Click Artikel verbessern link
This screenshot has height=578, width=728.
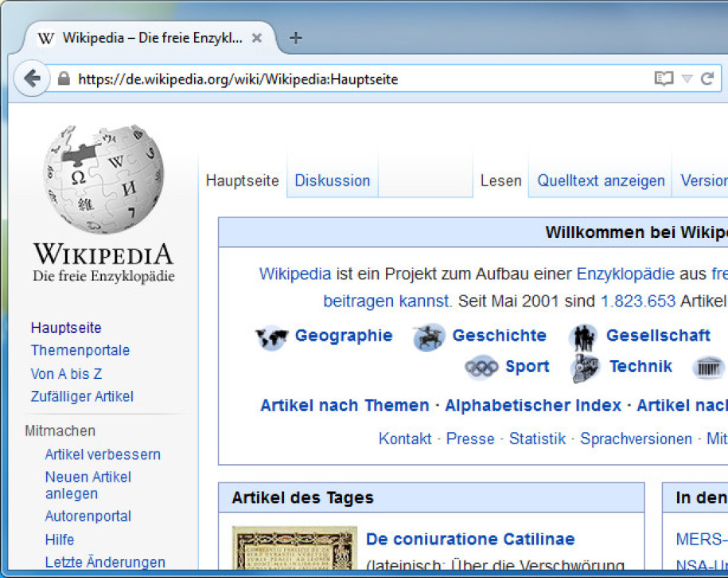(103, 455)
